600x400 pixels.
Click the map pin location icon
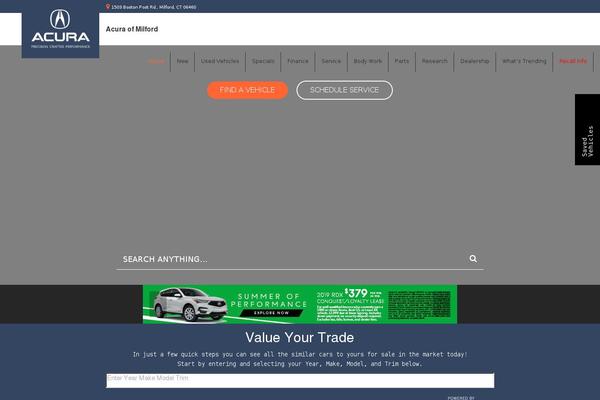[x=108, y=7]
